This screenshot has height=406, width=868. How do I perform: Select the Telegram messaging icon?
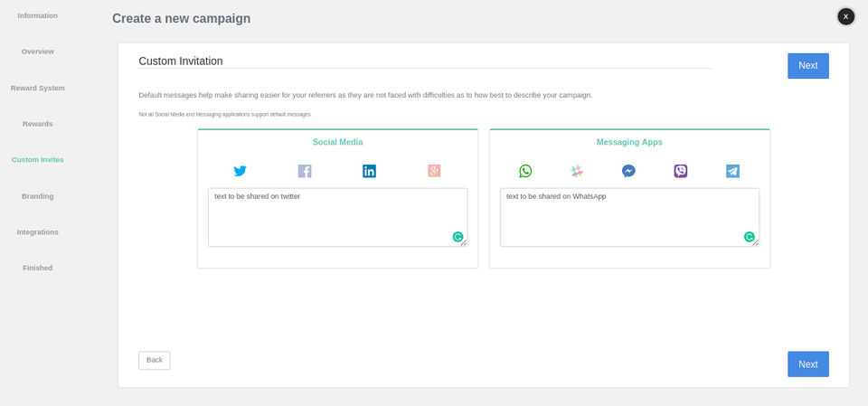pyautogui.click(x=732, y=171)
